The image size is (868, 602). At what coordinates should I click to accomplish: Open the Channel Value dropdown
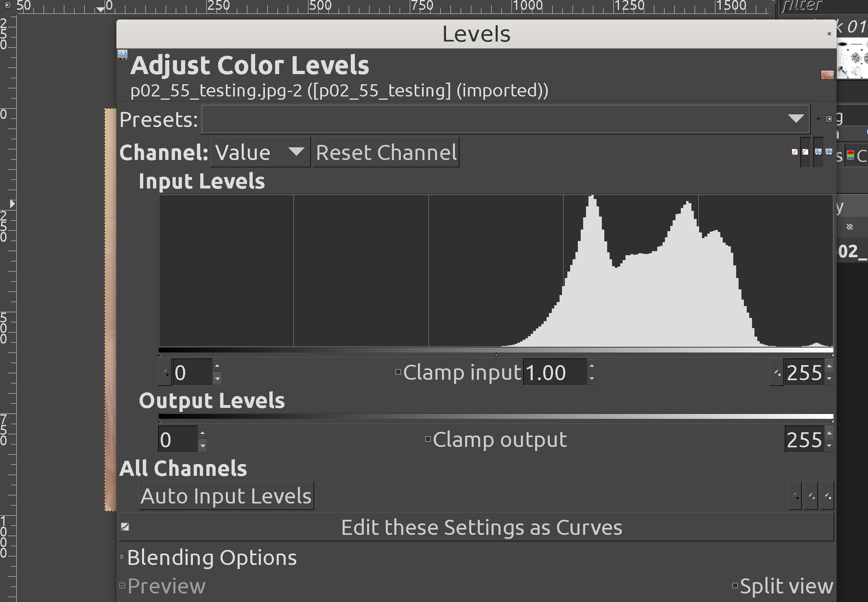(x=260, y=152)
